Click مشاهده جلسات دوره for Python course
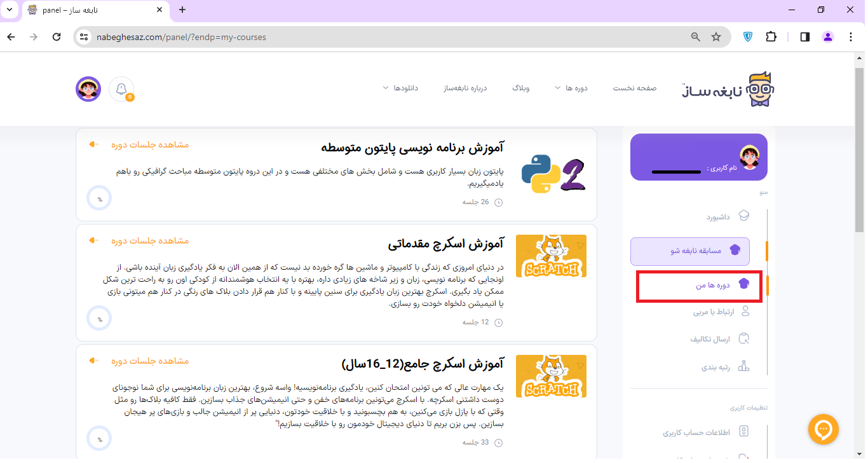 tap(150, 144)
